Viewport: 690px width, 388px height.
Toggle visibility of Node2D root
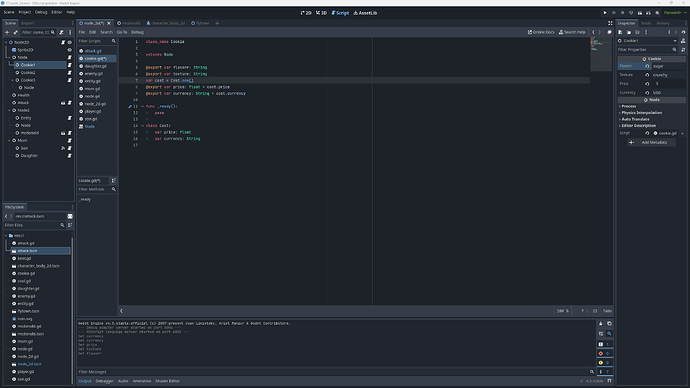[x=70, y=42]
